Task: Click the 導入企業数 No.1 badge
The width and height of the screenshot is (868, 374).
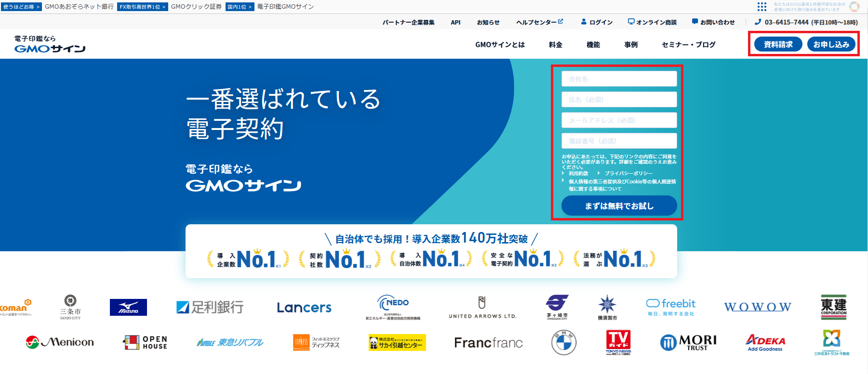Action: (x=248, y=259)
